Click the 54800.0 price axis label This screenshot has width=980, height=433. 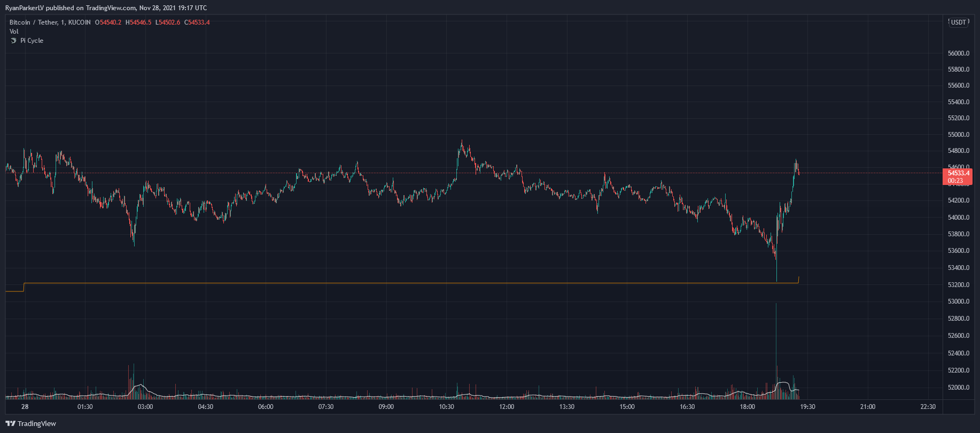pyautogui.click(x=958, y=151)
